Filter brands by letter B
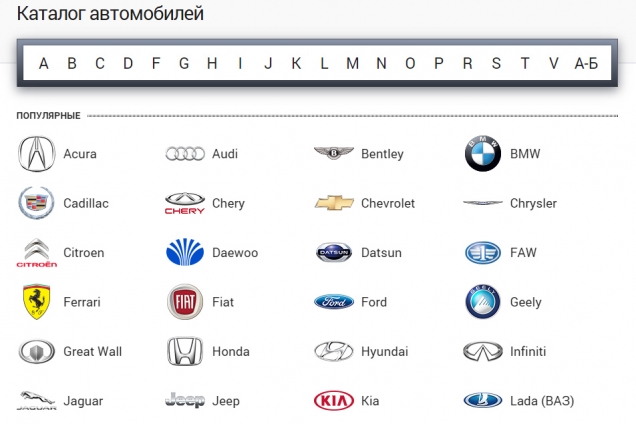This screenshot has height=424, width=636. coord(72,63)
